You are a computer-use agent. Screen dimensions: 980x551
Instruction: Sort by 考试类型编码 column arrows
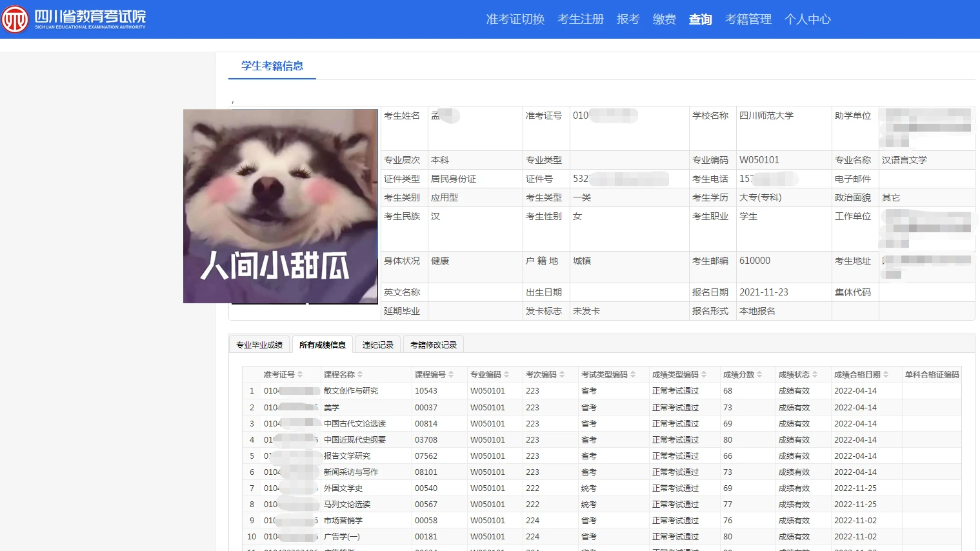coord(633,374)
